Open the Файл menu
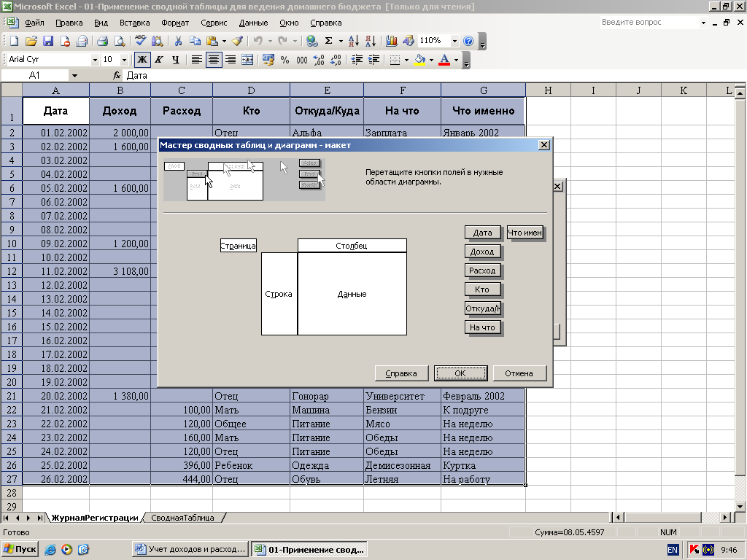Viewport: 747px width, 560px height. point(34,23)
